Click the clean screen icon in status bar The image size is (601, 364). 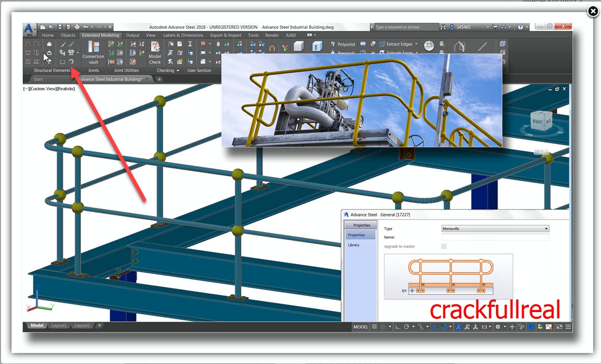pyautogui.click(x=559, y=327)
